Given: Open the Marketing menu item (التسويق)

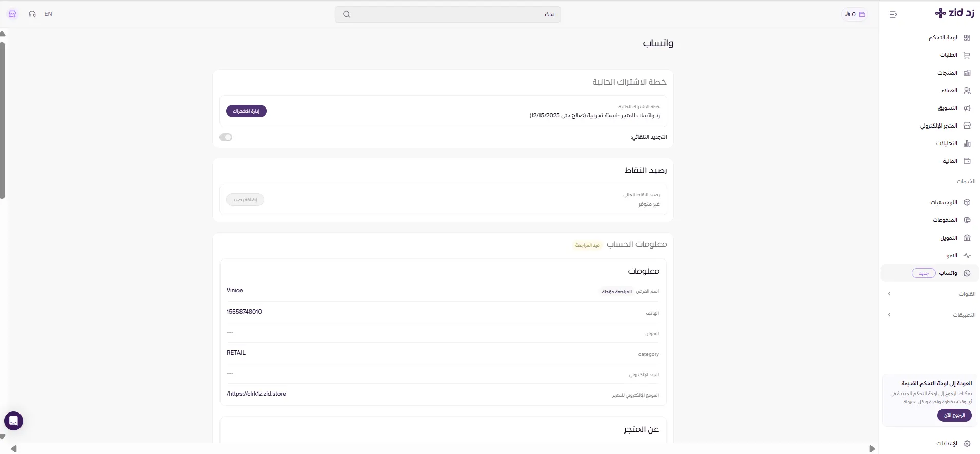Looking at the screenshot, I should [x=948, y=108].
